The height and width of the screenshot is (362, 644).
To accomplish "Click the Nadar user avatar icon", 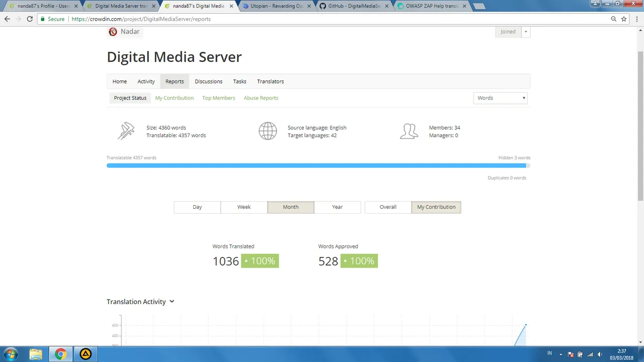I will click(113, 32).
